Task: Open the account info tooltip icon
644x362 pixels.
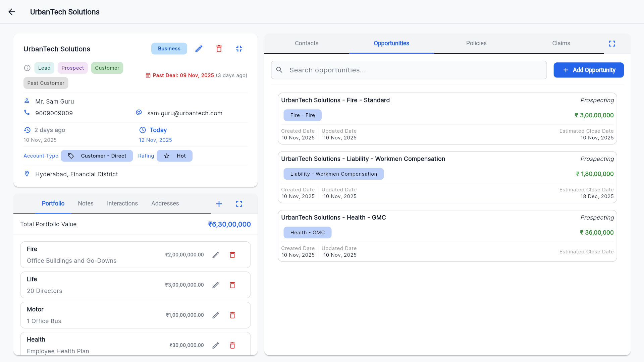Action: click(27, 68)
